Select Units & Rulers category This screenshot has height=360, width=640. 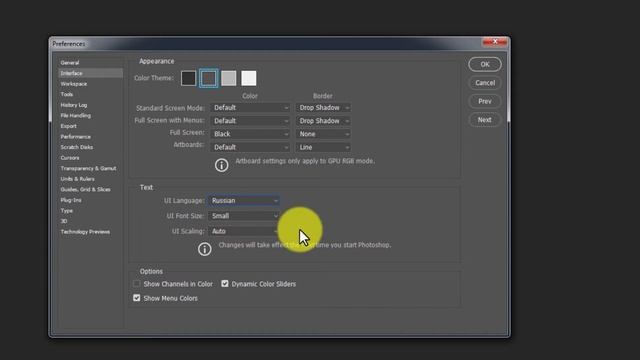(x=91, y=179)
